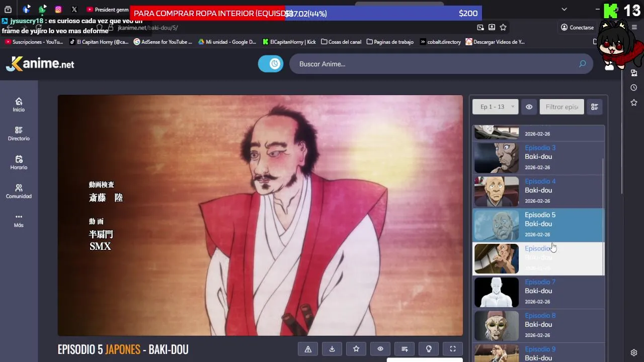Open the Horario schedule section
The height and width of the screenshot is (362, 644).
coord(19,162)
